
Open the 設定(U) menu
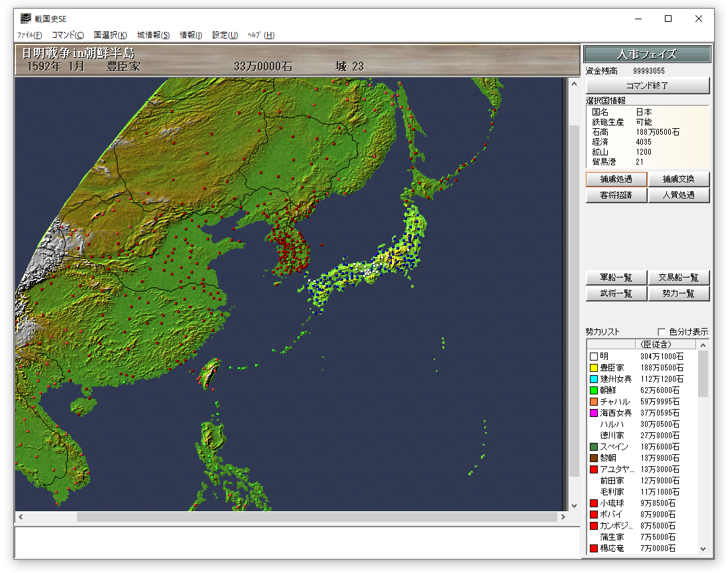coord(225,35)
